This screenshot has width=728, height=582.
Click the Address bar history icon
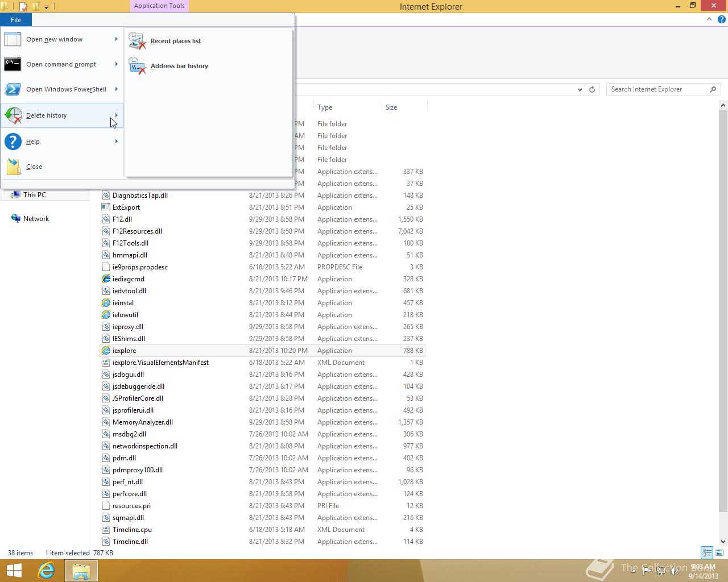[137, 66]
